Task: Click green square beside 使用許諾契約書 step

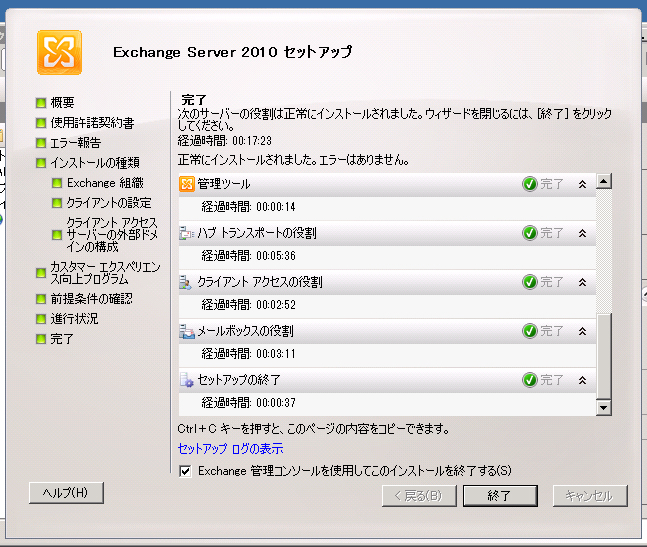Action: click(x=40, y=123)
